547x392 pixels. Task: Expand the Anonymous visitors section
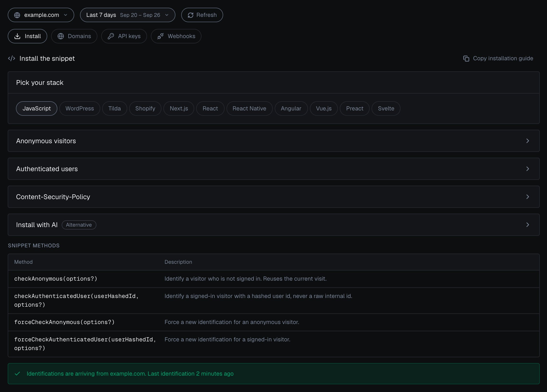tap(273, 141)
